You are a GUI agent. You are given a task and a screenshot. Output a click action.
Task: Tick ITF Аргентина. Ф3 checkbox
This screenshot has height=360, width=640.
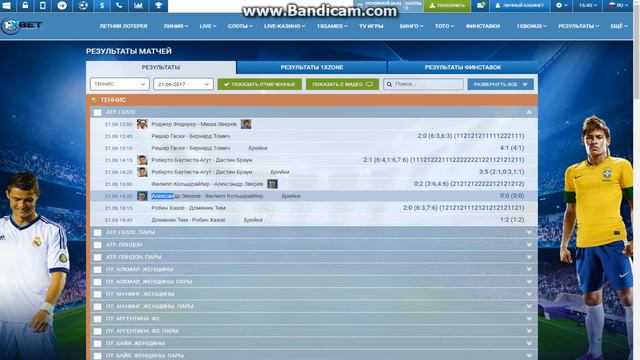(x=97, y=319)
